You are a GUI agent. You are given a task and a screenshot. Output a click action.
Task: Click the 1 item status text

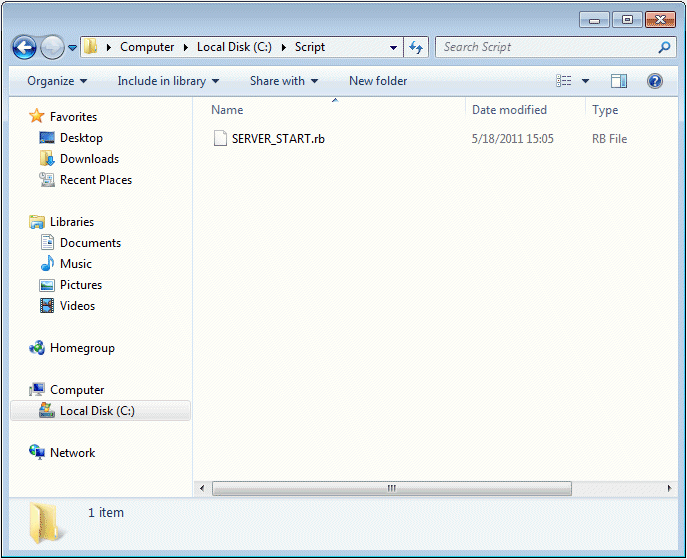(x=106, y=513)
